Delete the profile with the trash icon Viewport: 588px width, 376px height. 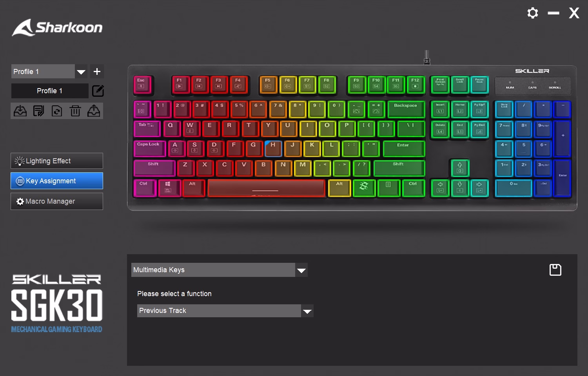tap(75, 111)
